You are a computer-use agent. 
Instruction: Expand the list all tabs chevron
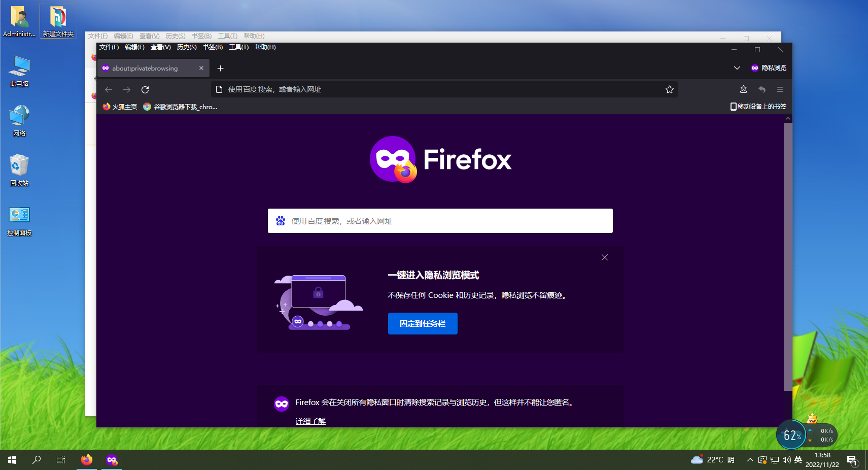737,68
